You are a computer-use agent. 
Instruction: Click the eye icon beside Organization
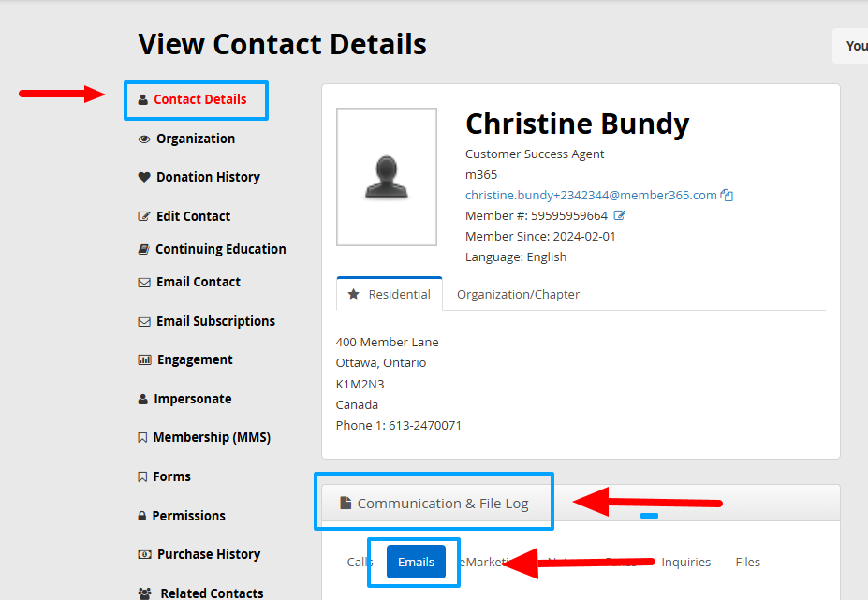click(144, 139)
